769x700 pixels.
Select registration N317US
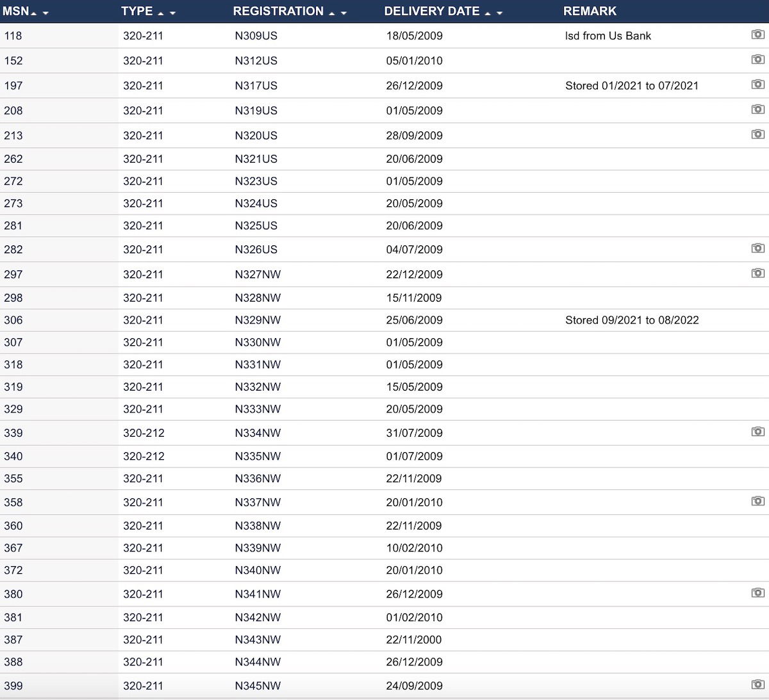pos(256,86)
